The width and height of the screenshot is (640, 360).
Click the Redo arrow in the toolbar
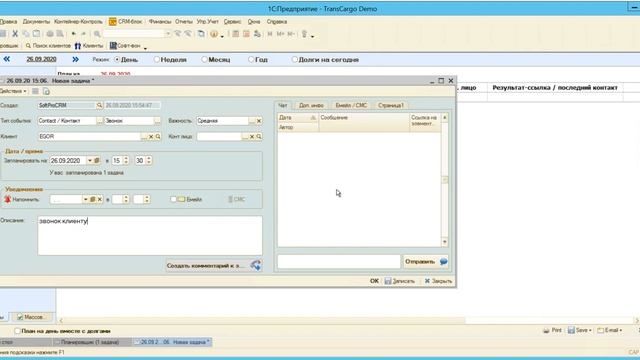(x=83, y=34)
